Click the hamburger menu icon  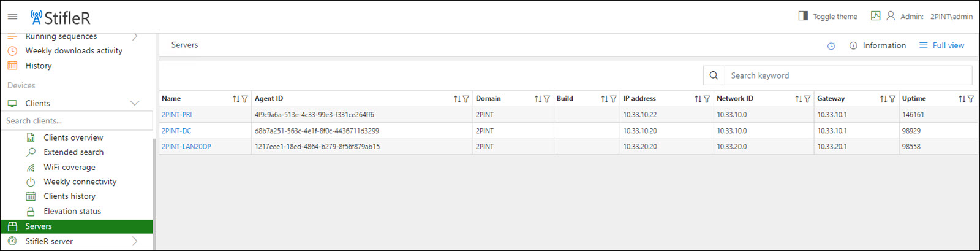pyautogui.click(x=12, y=17)
